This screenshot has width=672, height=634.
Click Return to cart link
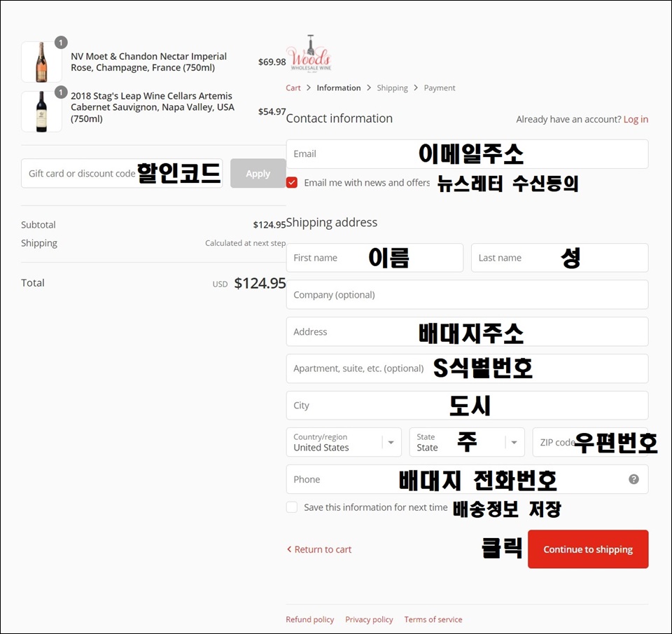tap(319, 549)
